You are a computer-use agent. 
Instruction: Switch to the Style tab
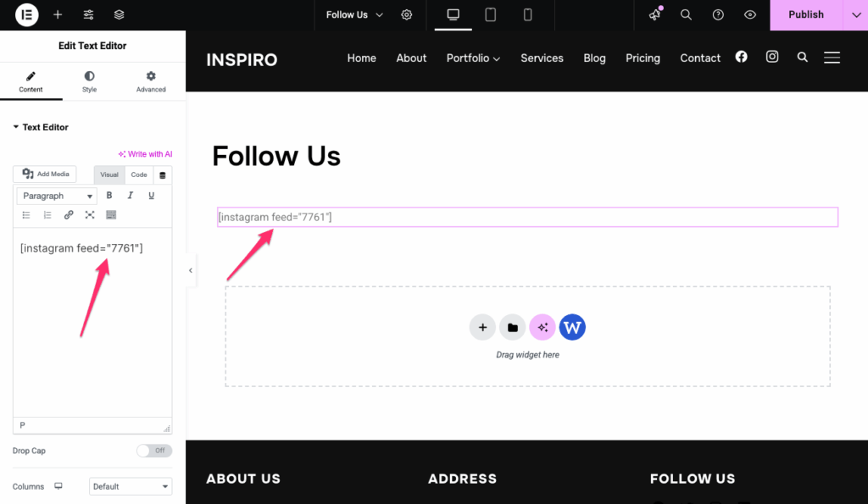[x=89, y=81]
